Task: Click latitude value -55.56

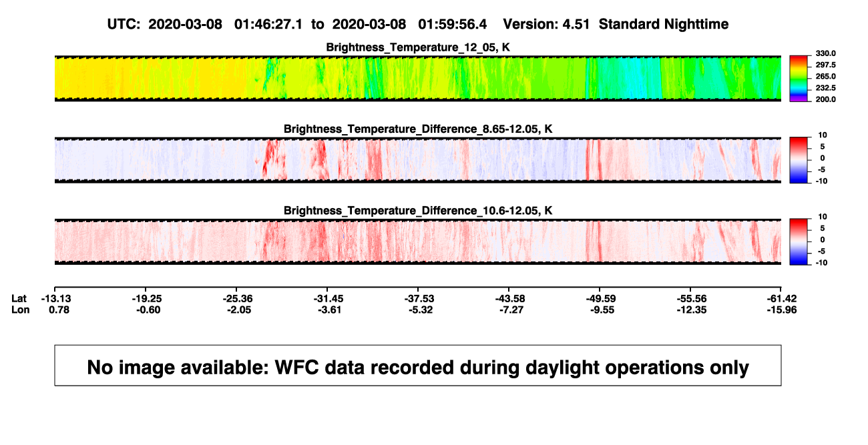Action: (x=692, y=298)
